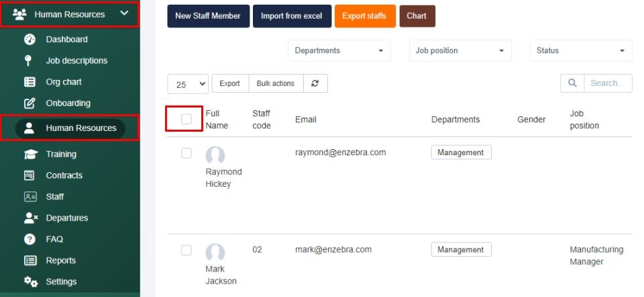Click the Departures user-remove icon
Image resolution: width=644 pixels, height=297 pixels.
(x=30, y=218)
